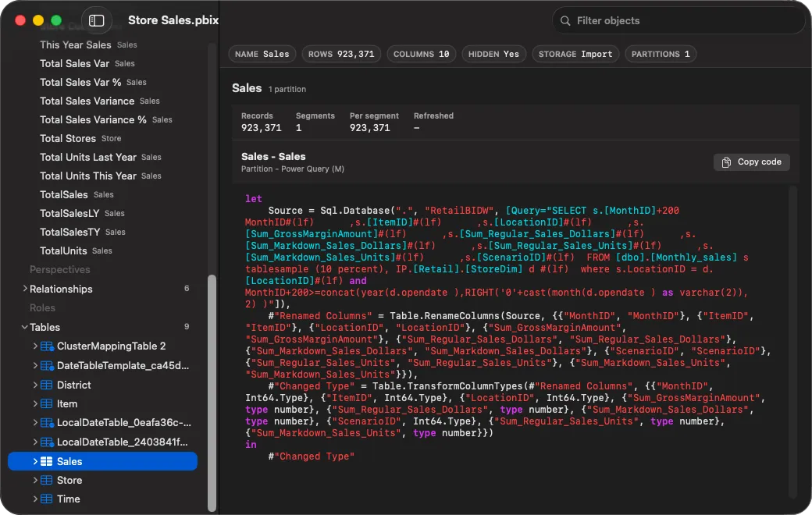Click the District table icon
812x515 pixels.
coord(47,385)
